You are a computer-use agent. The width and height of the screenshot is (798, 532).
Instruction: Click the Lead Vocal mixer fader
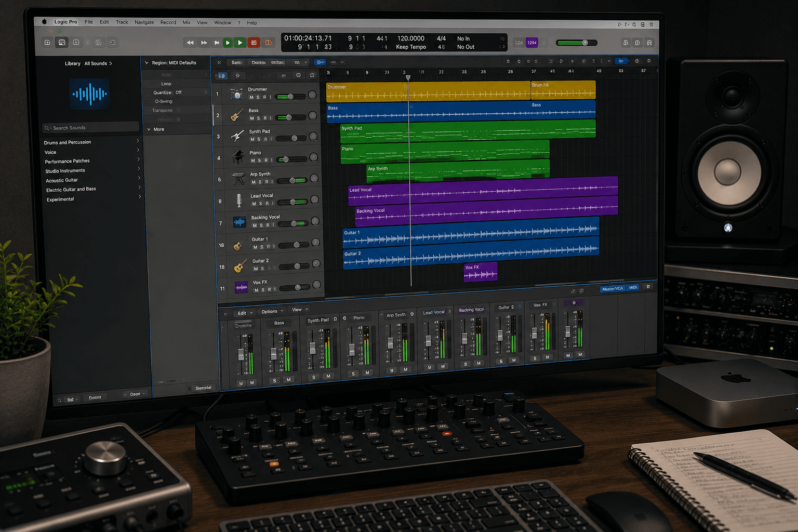pyautogui.click(x=428, y=340)
